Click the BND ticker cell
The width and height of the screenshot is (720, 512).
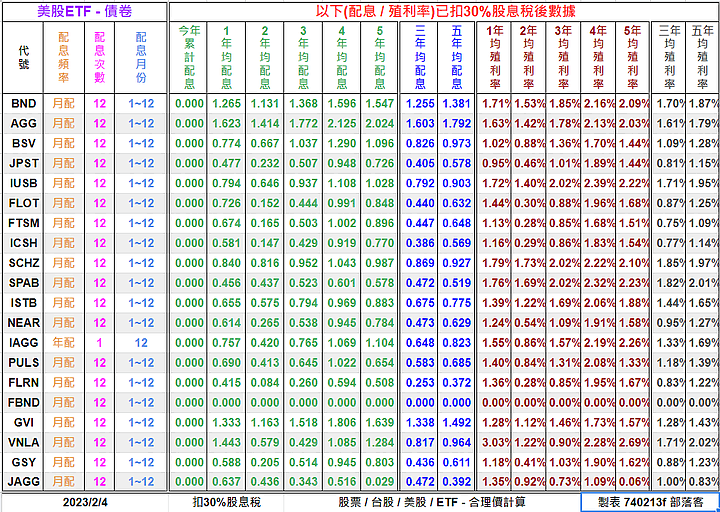point(23,103)
